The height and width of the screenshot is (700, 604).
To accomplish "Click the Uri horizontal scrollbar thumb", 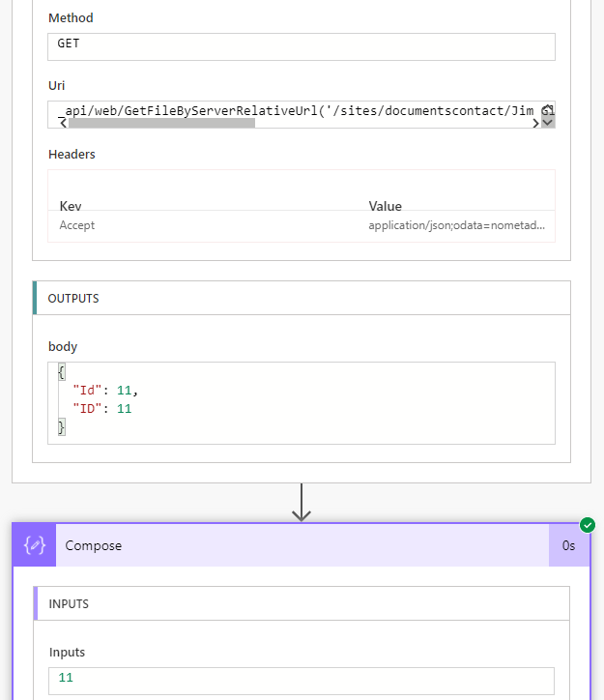I will [161, 123].
